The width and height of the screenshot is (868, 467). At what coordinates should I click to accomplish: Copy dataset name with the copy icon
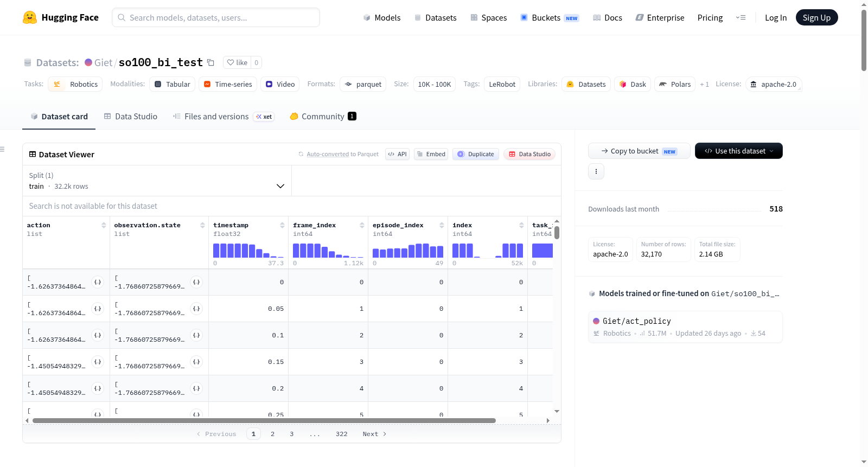(x=210, y=62)
